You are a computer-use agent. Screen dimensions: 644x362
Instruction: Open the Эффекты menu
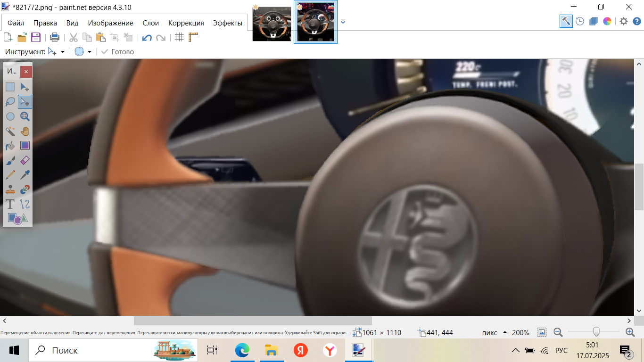pyautogui.click(x=227, y=23)
